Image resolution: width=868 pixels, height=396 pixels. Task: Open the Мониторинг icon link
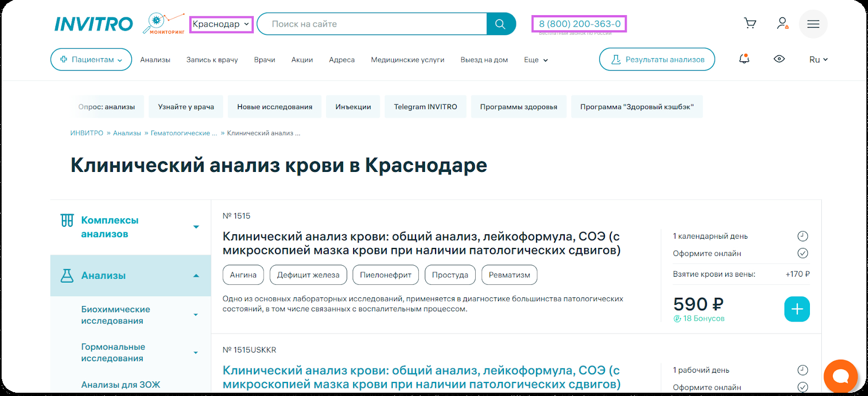click(x=164, y=24)
